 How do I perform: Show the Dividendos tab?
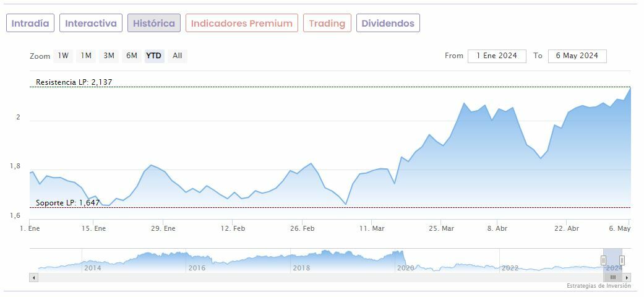(x=388, y=23)
